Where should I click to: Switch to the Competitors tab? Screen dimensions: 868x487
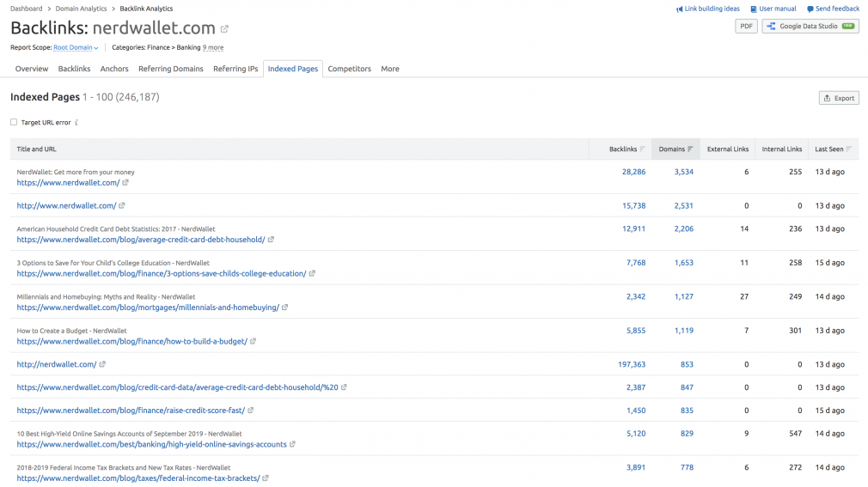pyautogui.click(x=349, y=69)
